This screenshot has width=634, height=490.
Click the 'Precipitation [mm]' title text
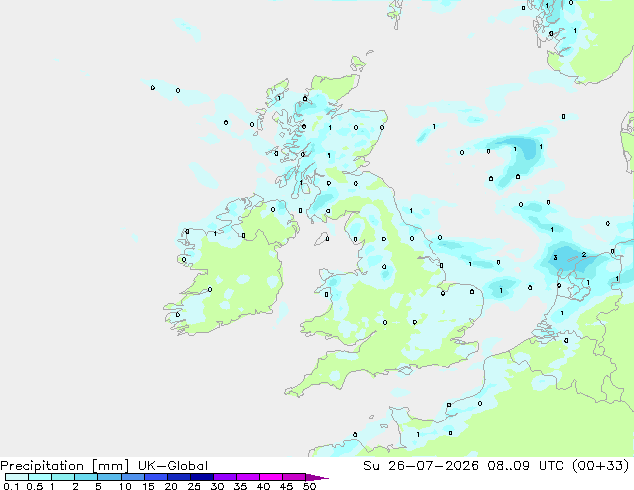[x=64, y=466]
